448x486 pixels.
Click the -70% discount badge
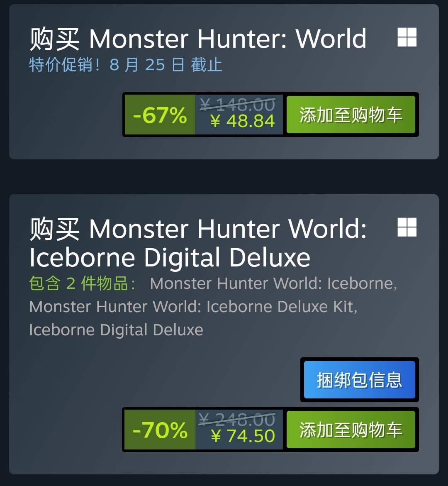tap(160, 430)
